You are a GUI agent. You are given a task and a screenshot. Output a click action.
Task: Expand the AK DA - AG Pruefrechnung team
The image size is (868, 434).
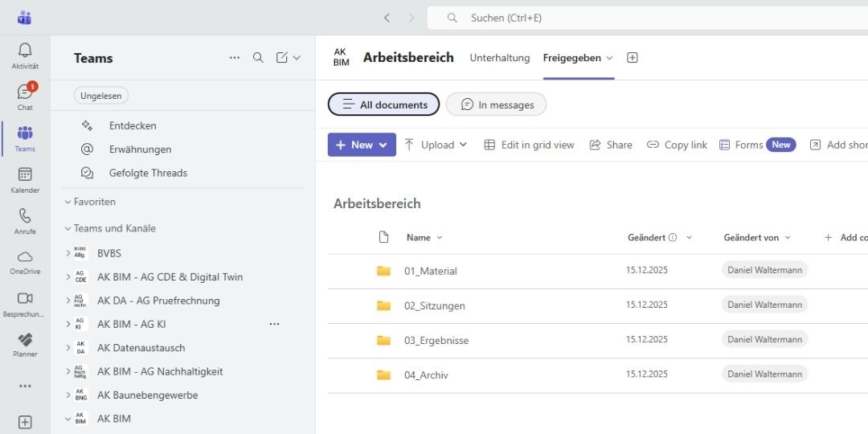pos(68,301)
